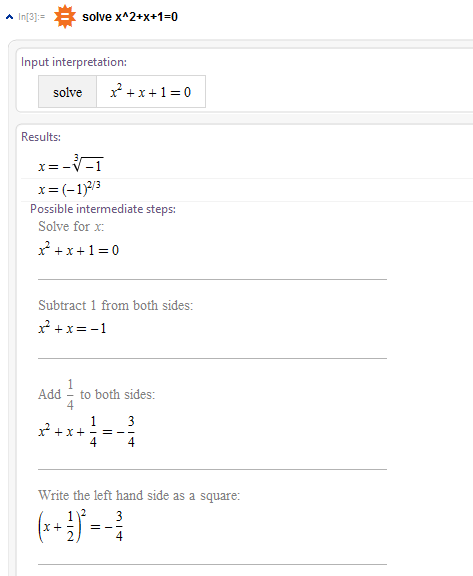The image size is (473, 576).
Task: Select the equation x²+x+1/4 = -3/4
Action: [x=87, y=432]
